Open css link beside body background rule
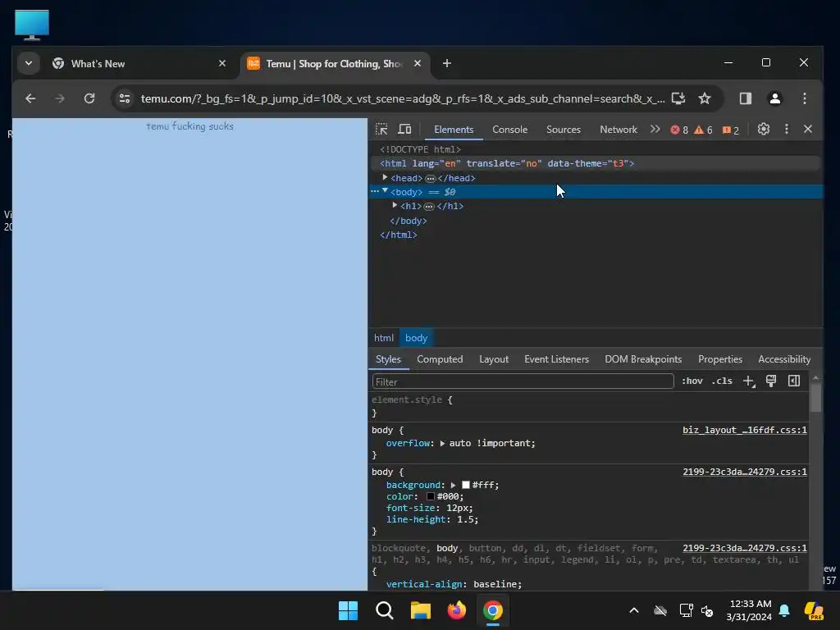The width and height of the screenshot is (840, 630). 745,472
